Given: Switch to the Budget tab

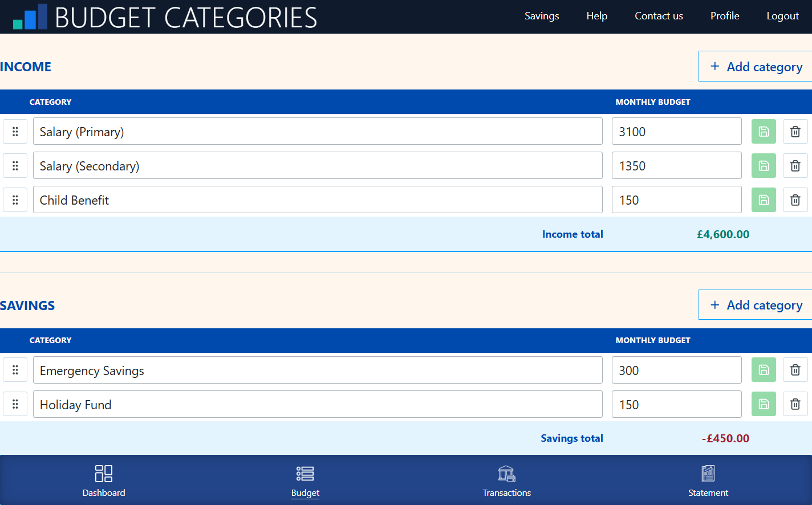Looking at the screenshot, I should click(305, 481).
